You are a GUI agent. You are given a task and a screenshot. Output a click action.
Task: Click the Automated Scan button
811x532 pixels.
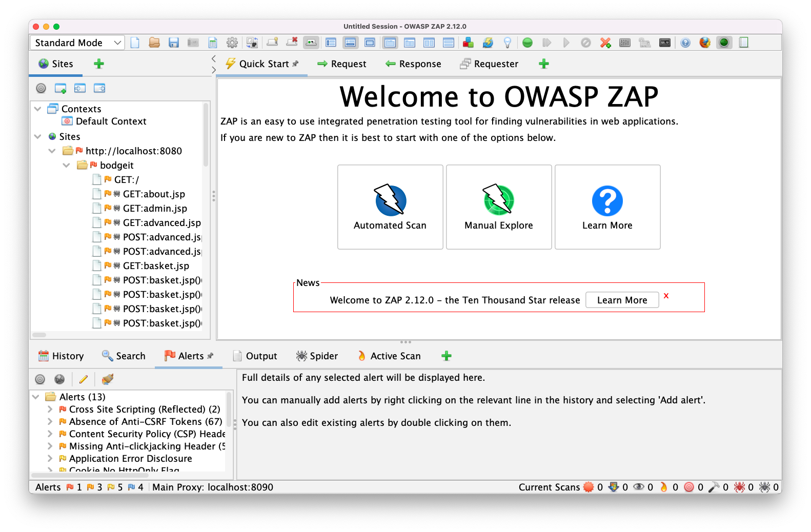[390, 207]
